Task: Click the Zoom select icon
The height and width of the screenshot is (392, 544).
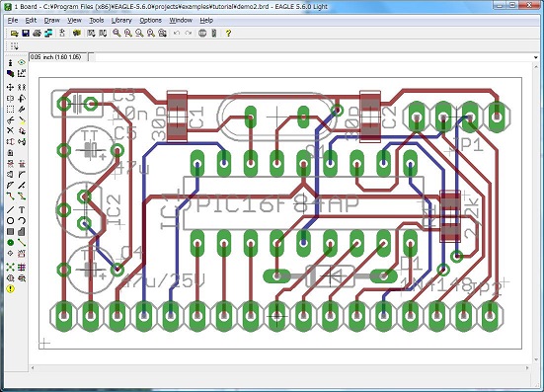Action: point(162,34)
